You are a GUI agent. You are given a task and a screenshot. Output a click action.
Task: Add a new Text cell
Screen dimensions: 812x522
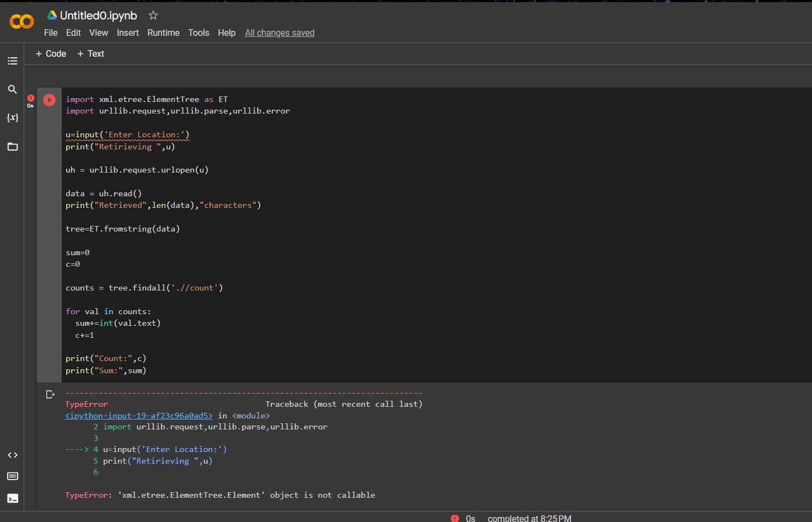point(90,53)
